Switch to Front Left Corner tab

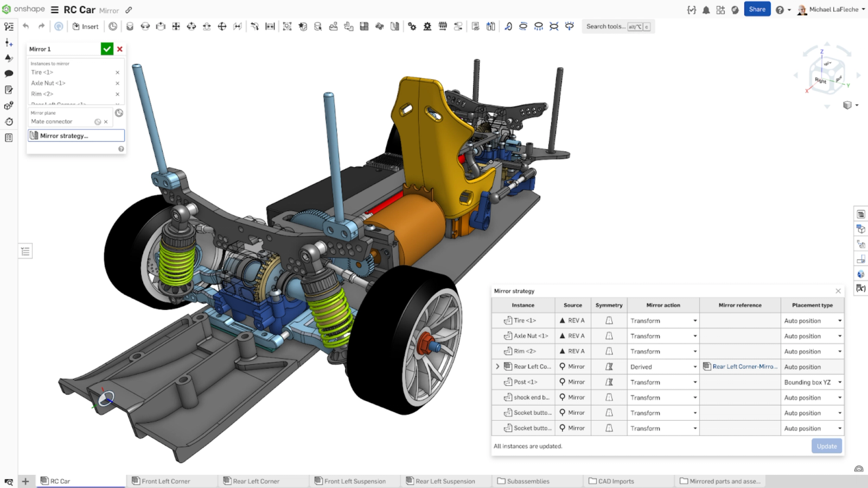coord(165,481)
